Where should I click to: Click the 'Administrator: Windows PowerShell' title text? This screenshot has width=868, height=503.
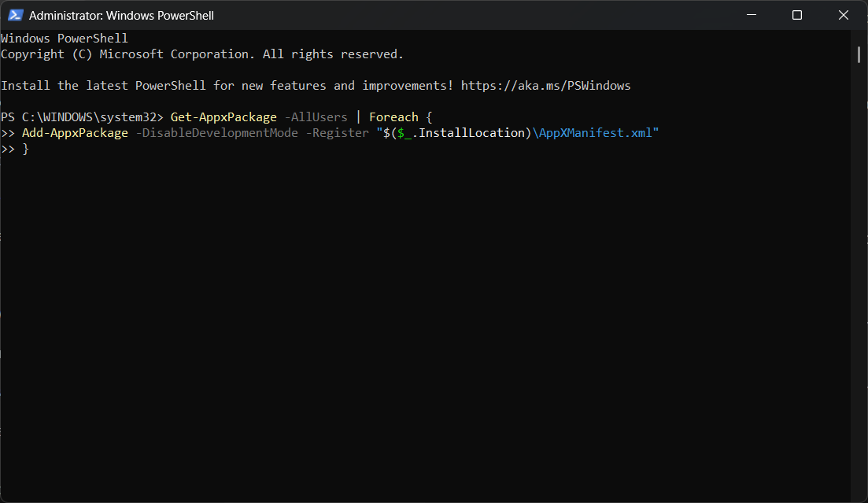coord(121,15)
